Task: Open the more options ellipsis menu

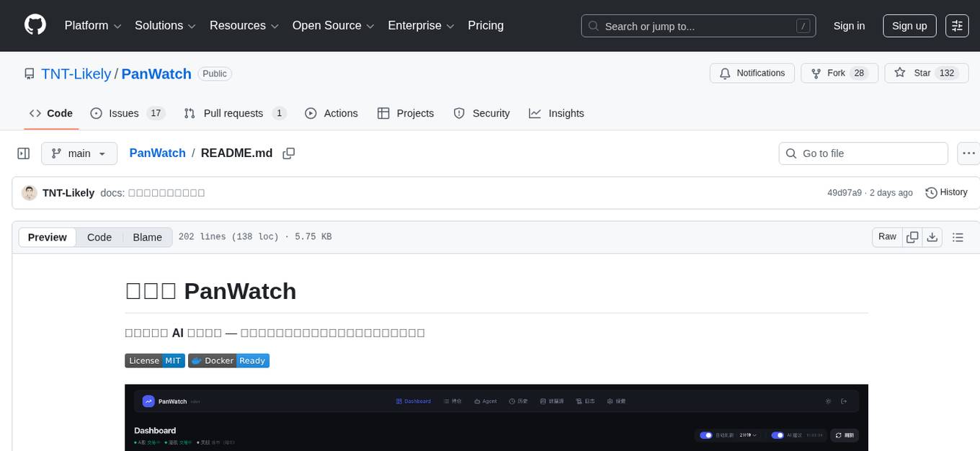Action: (x=968, y=153)
